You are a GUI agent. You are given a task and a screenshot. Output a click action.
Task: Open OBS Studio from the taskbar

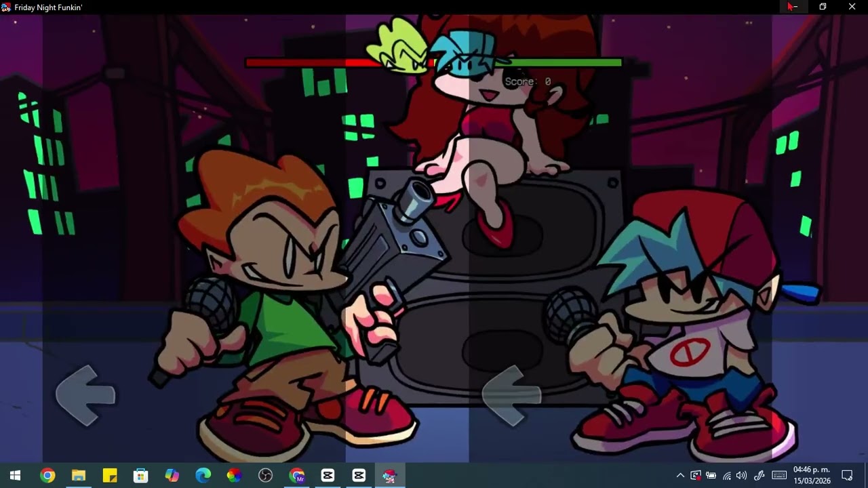point(265,476)
